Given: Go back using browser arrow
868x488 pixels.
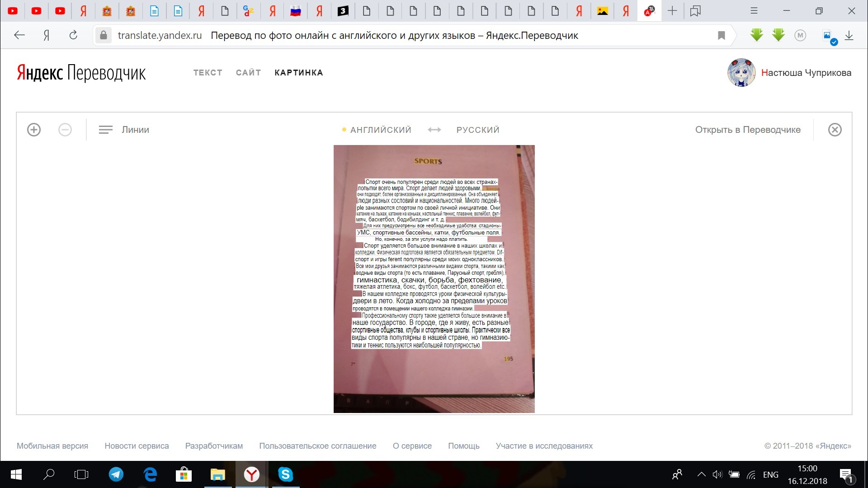Looking at the screenshot, I should [x=19, y=35].
